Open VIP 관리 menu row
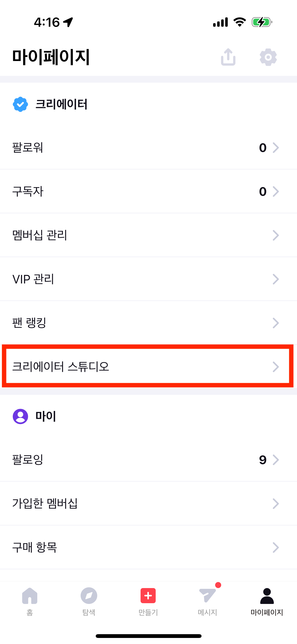This screenshot has width=297, height=644. (x=148, y=279)
